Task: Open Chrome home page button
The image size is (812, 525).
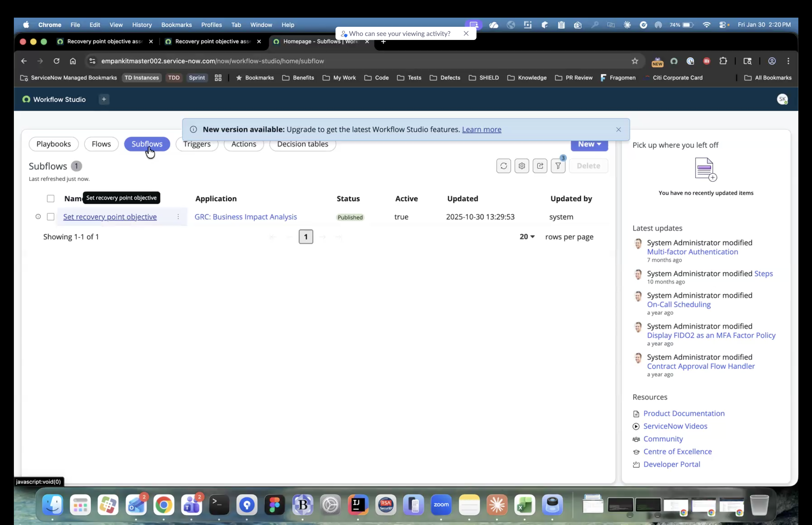Action: 73,61
